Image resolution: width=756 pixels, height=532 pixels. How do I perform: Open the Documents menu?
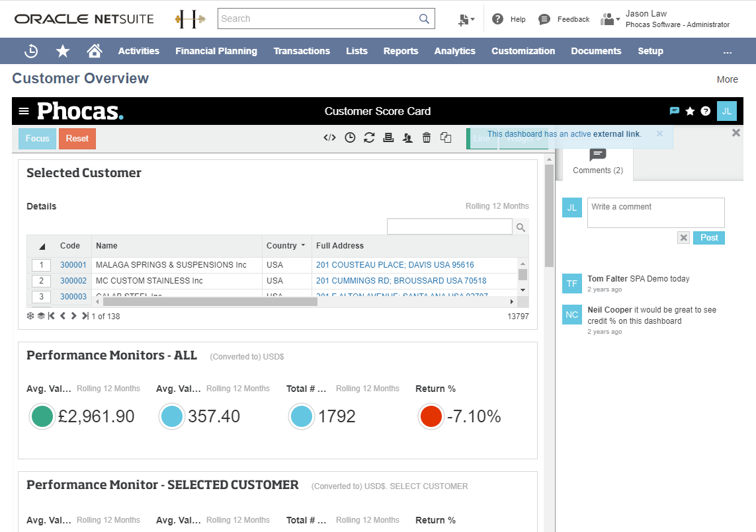tap(596, 51)
